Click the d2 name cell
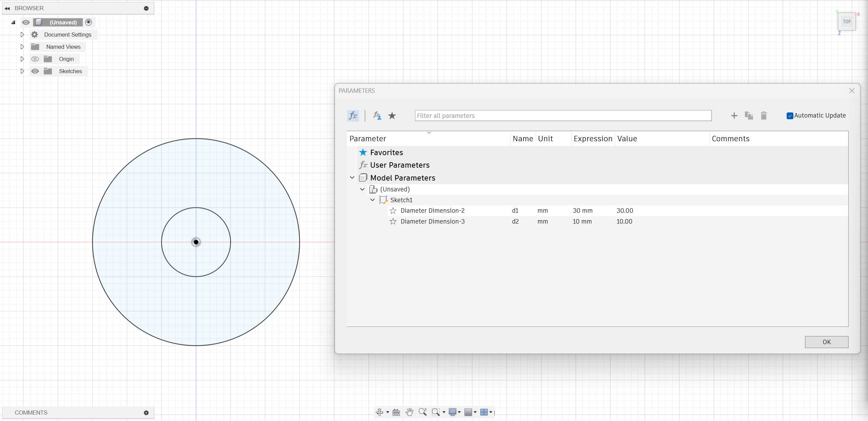 522,222
